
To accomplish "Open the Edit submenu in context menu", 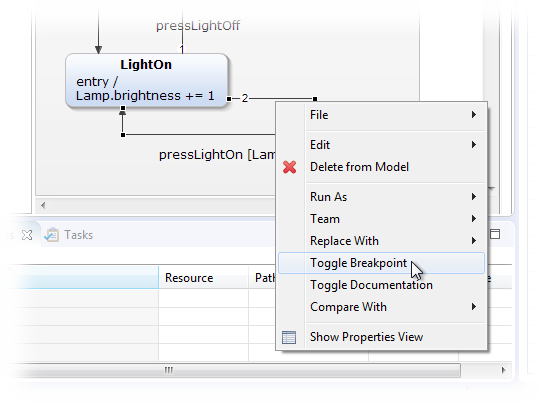I will click(381, 145).
